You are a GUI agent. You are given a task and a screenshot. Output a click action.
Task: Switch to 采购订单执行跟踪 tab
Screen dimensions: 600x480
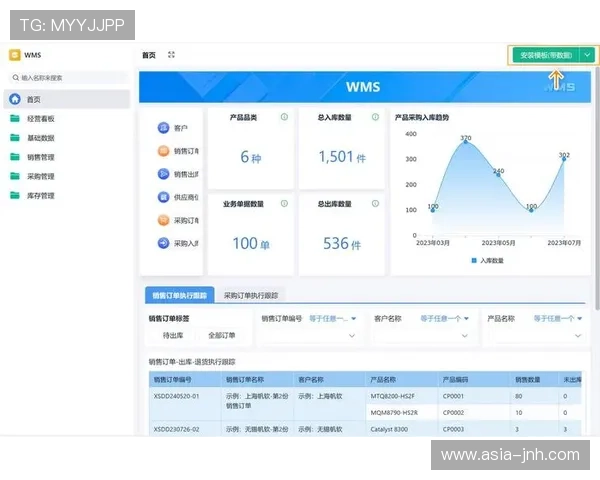coord(250,295)
